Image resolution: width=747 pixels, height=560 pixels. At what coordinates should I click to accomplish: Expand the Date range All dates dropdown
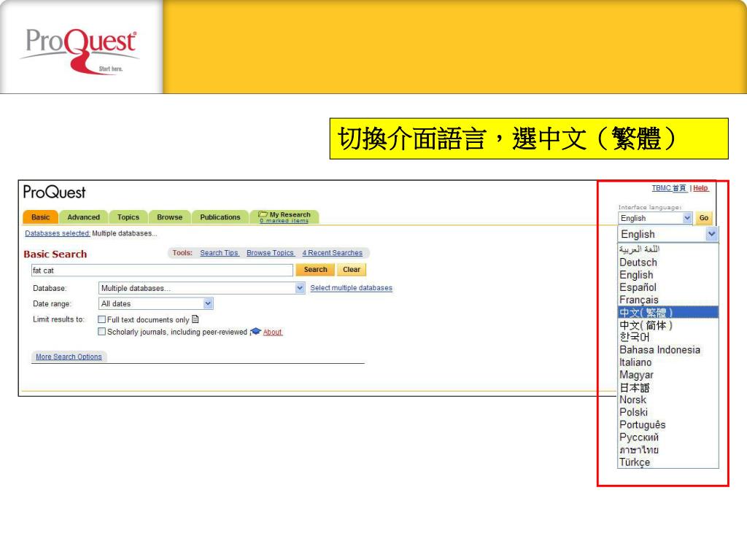click(156, 303)
